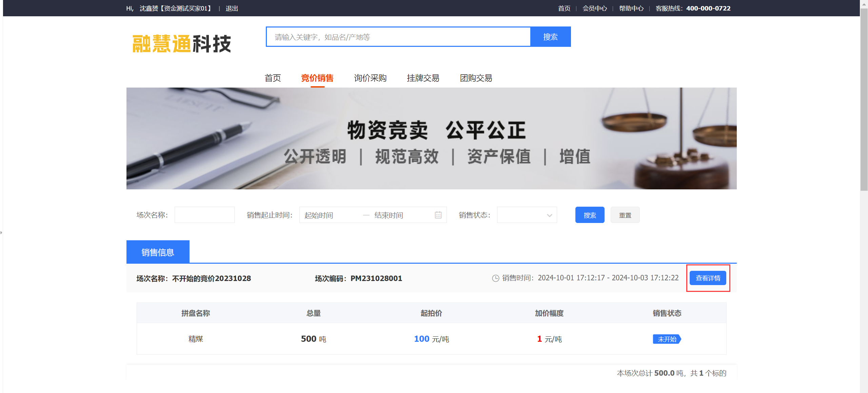868x393 pixels.
Task: Click the 500 吨 total quantity value
Action: pos(314,339)
